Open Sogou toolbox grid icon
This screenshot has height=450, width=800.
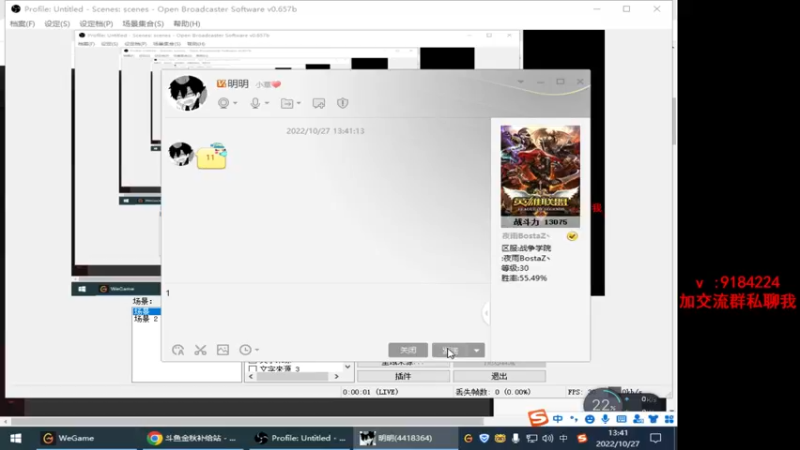pos(669,419)
